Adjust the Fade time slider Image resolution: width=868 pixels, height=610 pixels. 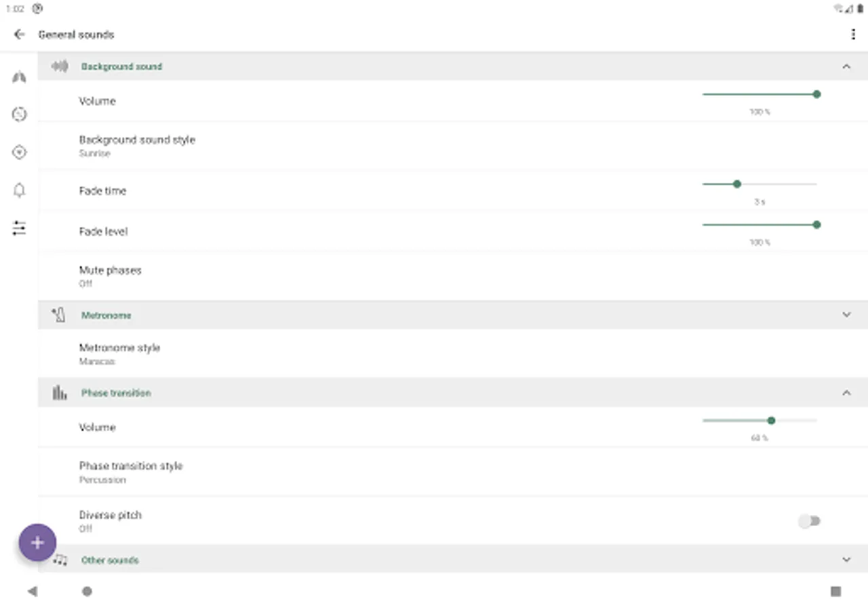pos(759,184)
